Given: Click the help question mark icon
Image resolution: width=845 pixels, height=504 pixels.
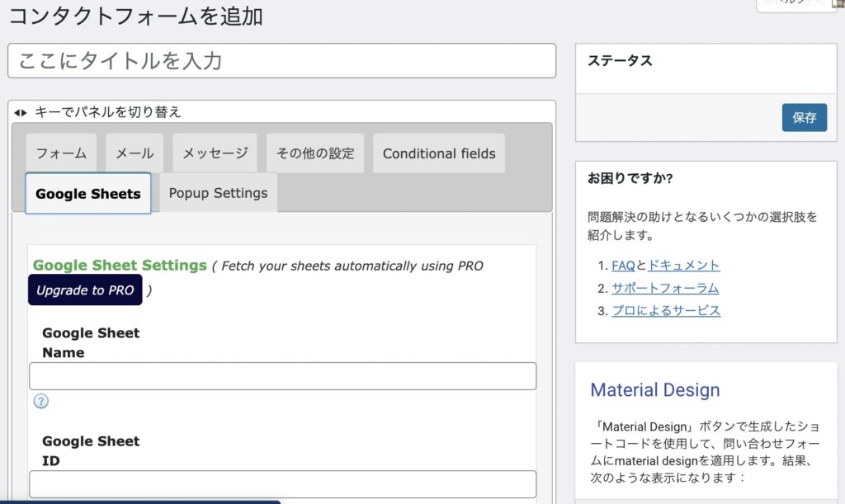Looking at the screenshot, I should pyautogui.click(x=40, y=401).
